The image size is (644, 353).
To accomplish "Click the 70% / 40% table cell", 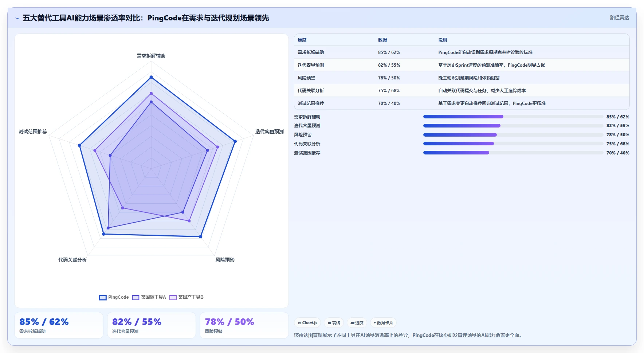I will (389, 103).
